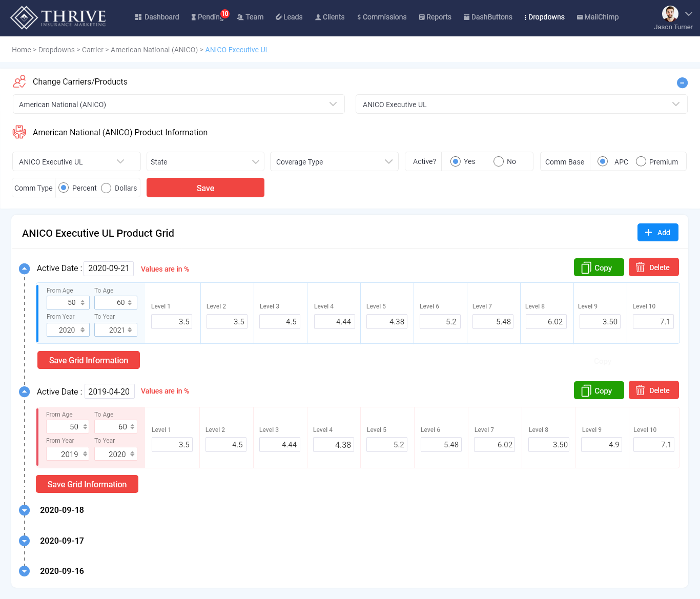Viewport: 700px width, 599px height.
Task: Open the MailChimp page
Action: (x=598, y=17)
